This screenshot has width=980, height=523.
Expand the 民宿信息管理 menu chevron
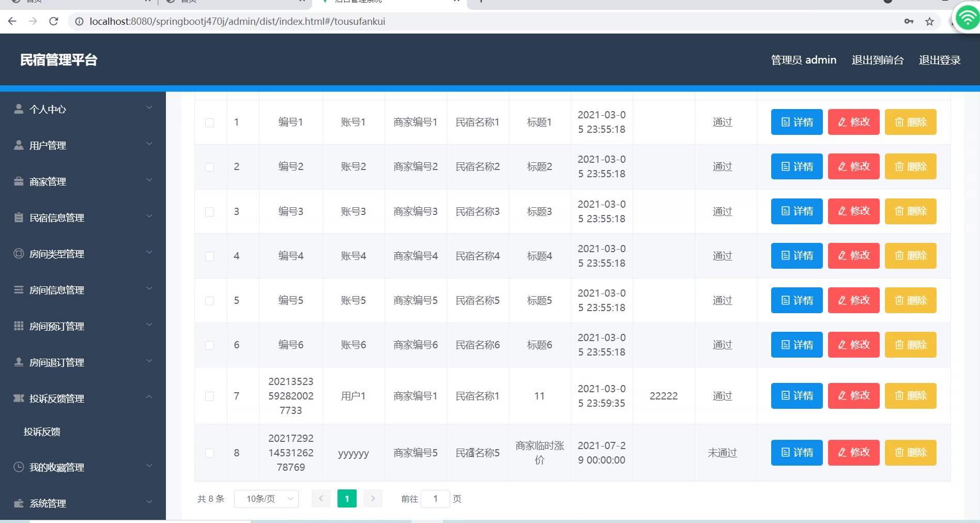coord(149,216)
